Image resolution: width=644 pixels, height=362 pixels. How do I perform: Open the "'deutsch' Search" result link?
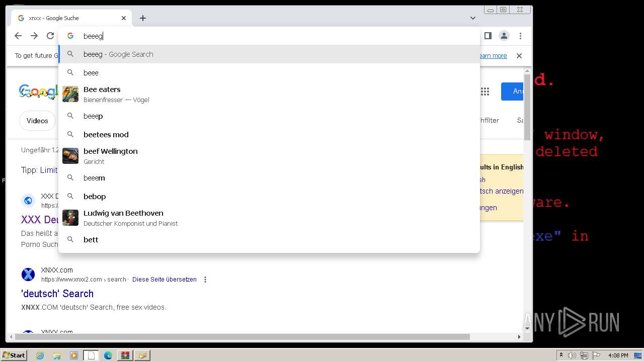[x=57, y=294]
